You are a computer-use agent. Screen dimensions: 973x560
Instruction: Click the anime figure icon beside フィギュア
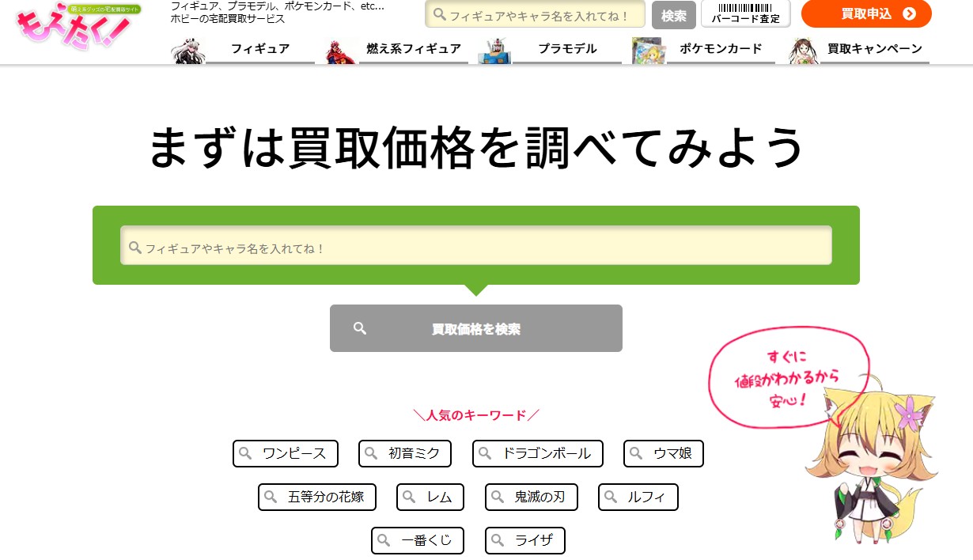[x=187, y=49]
